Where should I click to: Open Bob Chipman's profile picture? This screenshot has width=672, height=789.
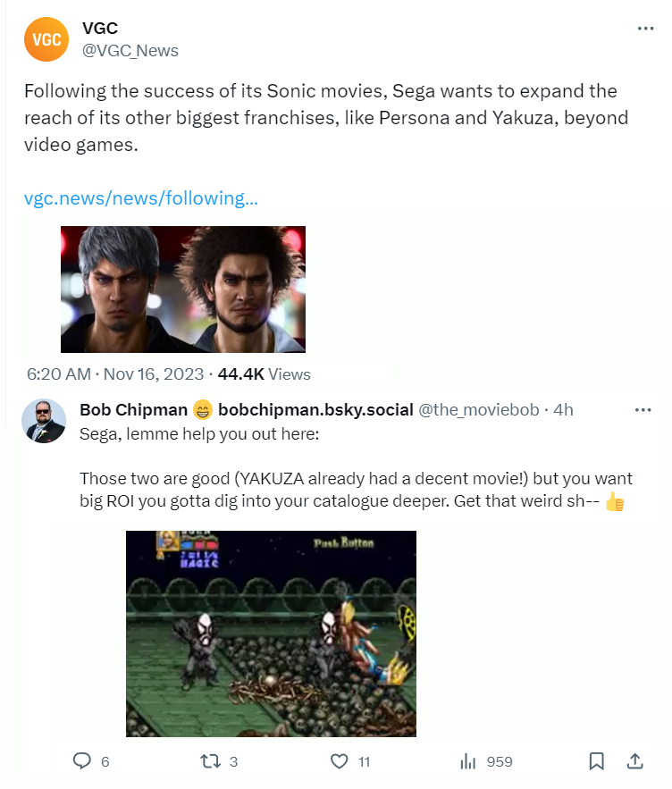point(44,421)
